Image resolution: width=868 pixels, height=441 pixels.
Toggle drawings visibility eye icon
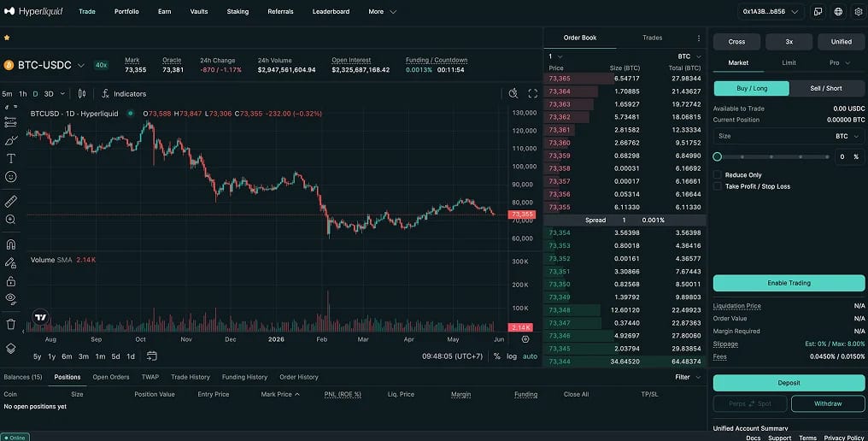pos(10,298)
